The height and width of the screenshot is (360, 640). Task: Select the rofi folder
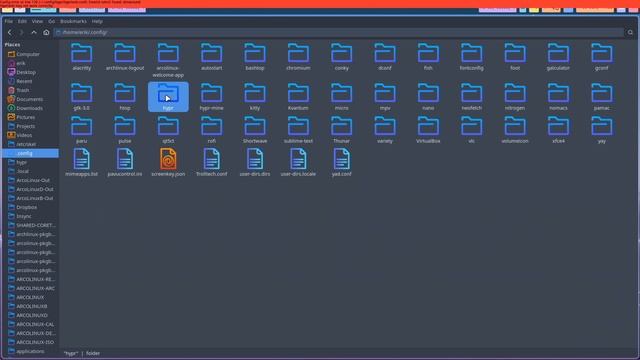coord(211,130)
